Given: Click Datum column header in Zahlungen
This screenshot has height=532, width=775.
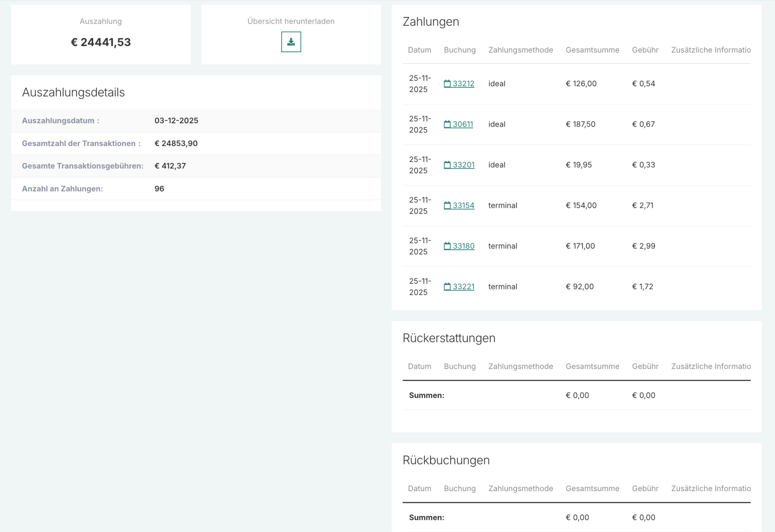Looking at the screenshot, I should [419, 50].
